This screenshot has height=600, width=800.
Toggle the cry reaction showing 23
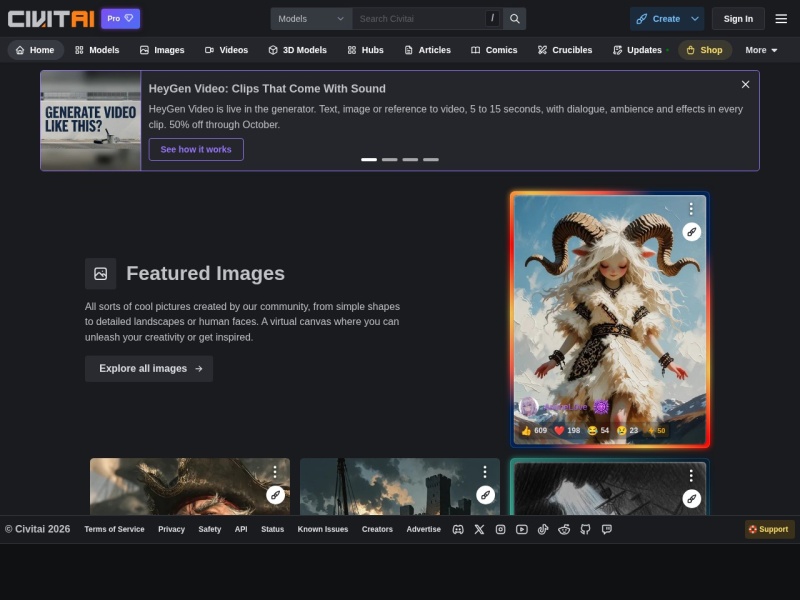[x=627, y=431]
